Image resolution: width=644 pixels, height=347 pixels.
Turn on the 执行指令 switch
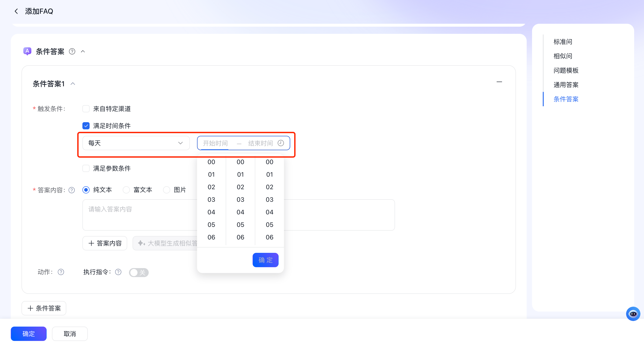(x=139, y=272)
